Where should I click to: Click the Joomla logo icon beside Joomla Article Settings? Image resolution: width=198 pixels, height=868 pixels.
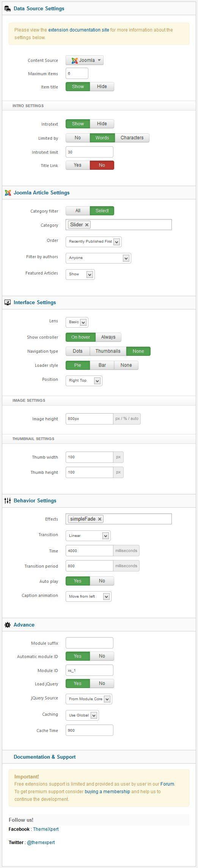pos(8,193)
